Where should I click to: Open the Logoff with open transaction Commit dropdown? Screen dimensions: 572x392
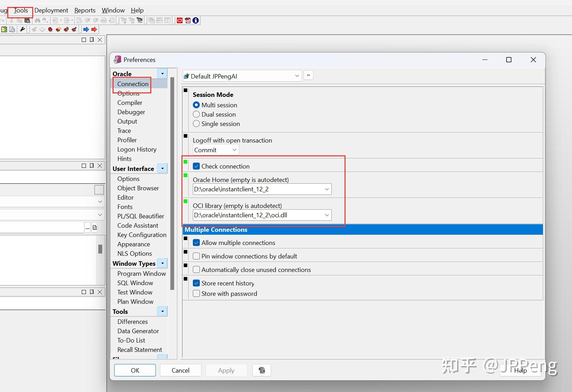(x=235, y=150)
